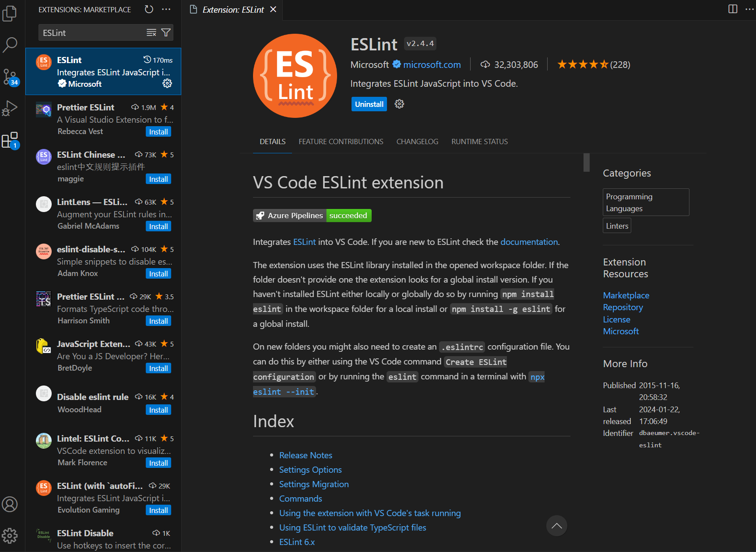Open Using ESLint to validate TypeScript files
Image resolution: width=756 pixels, height=552 pixels.
tap(353, 527)
